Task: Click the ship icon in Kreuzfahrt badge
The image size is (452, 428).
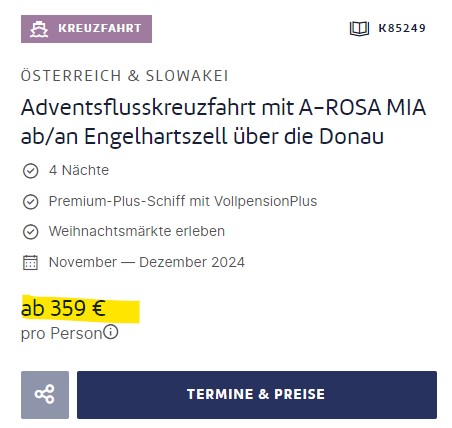Action: tap(39, 29)
